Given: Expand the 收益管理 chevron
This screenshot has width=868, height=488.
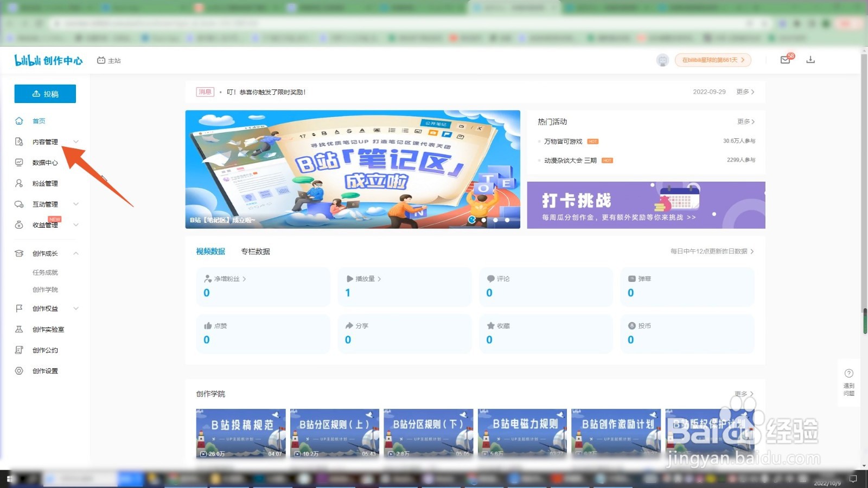Looking at the screenshot, I should [x=76, y=224].
